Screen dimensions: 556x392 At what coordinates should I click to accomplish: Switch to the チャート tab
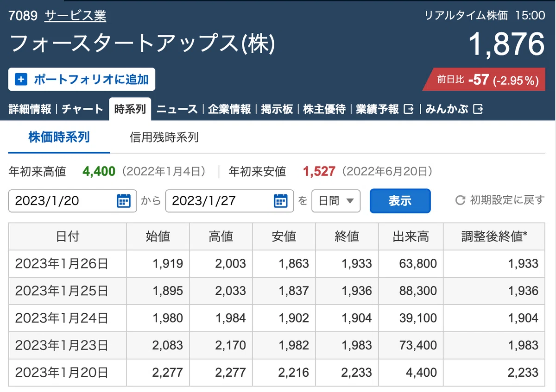point(82,109)
